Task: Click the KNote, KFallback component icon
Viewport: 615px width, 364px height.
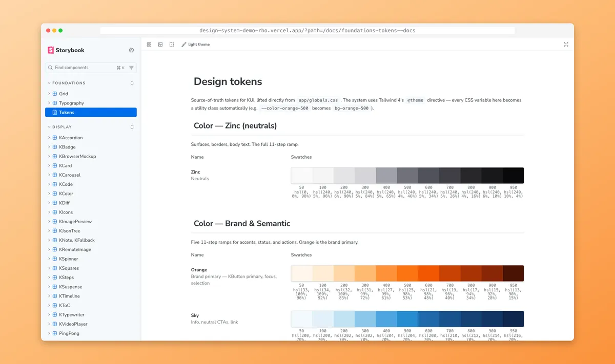Action: (x=55, y=240)
